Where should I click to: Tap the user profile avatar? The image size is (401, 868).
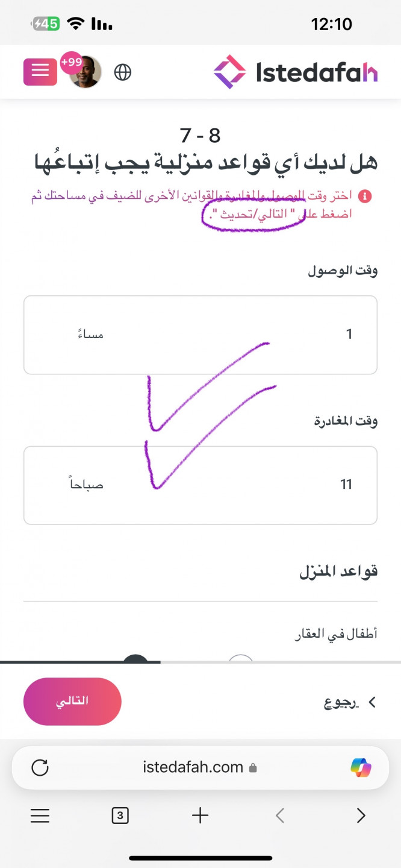click(85, 72)
